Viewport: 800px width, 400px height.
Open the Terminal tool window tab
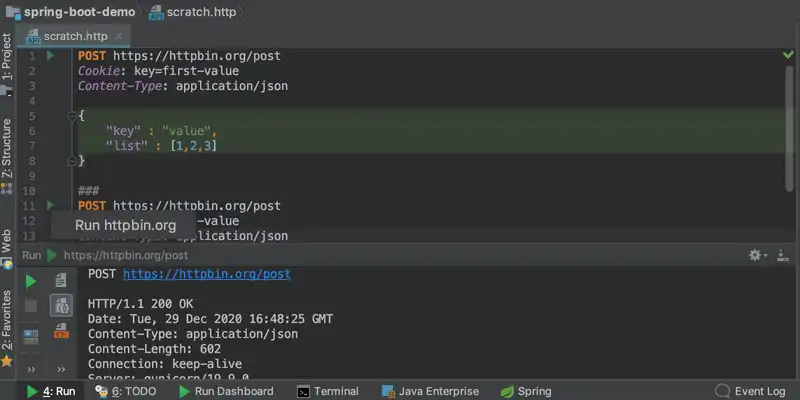click(328, 391)
